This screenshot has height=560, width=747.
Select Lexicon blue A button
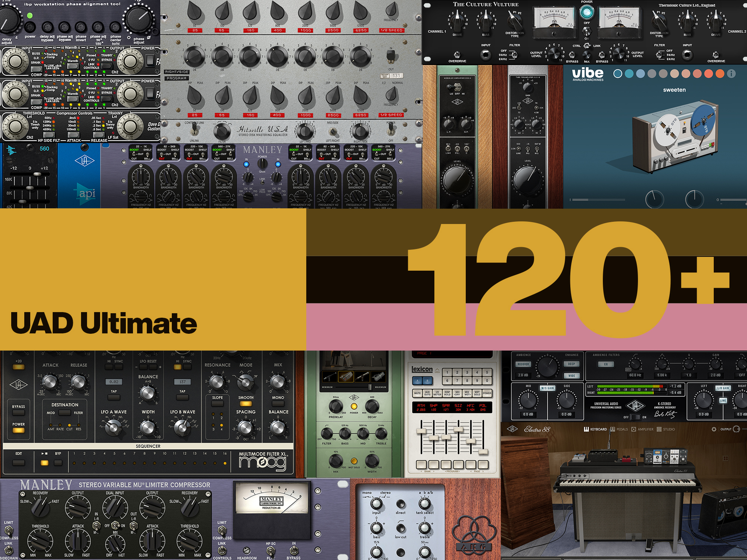[418, 381]
